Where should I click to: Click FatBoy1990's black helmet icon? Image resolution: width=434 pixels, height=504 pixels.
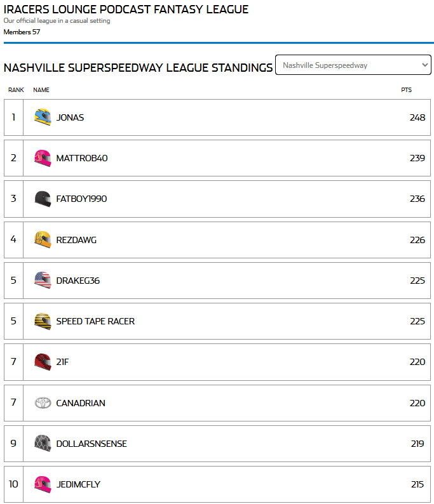pos(43,199)
